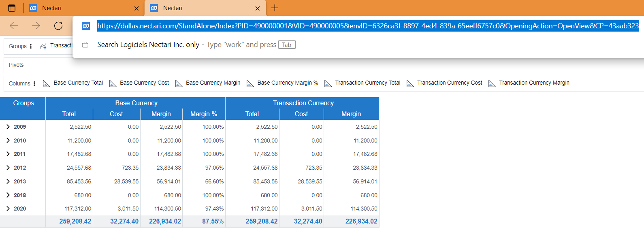Open the Columns options menu dots
Viewport: 644px width, 230px height.
(x=34, y=83)
